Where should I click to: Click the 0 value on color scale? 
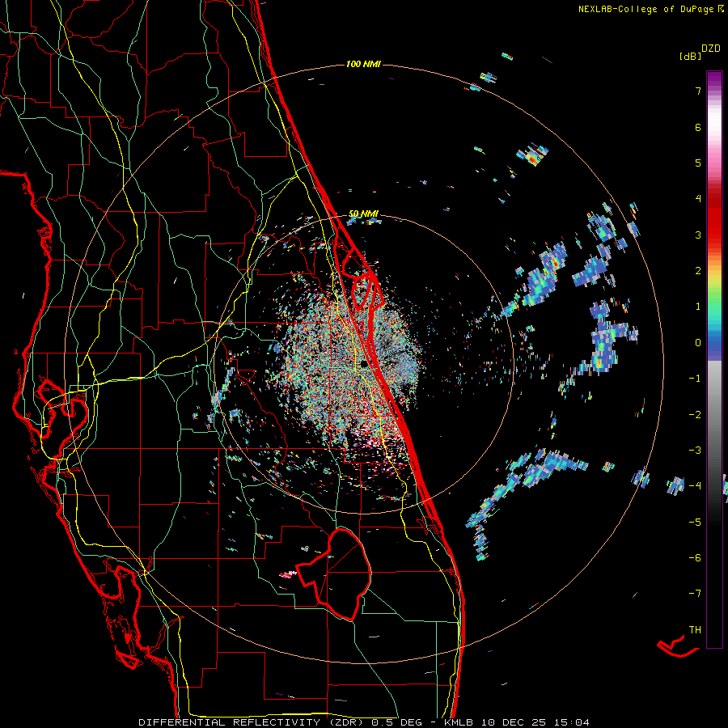[x=698, y=343]
